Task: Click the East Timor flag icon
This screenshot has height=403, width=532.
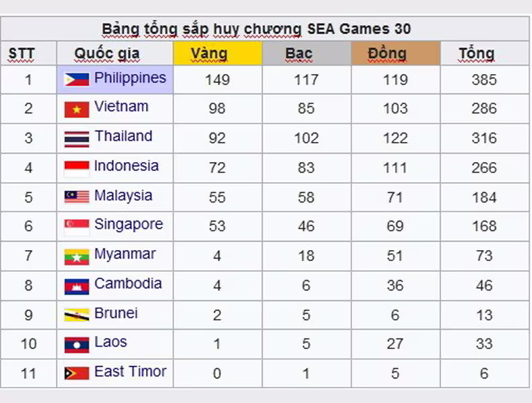Action: coord(77,373)
